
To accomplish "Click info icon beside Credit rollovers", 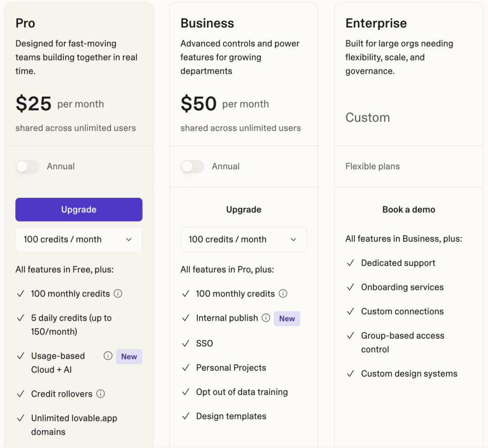I will (x=101, y=394).
